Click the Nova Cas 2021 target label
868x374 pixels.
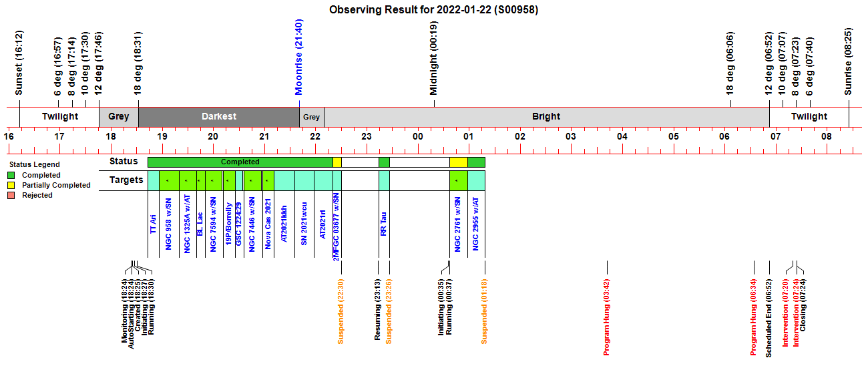click(x=268, y=225)
